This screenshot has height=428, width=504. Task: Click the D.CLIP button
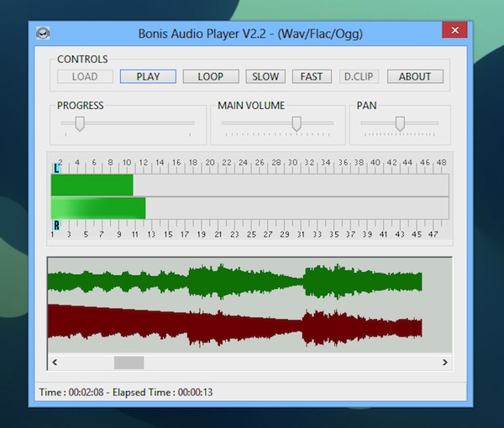coord(359,76)
